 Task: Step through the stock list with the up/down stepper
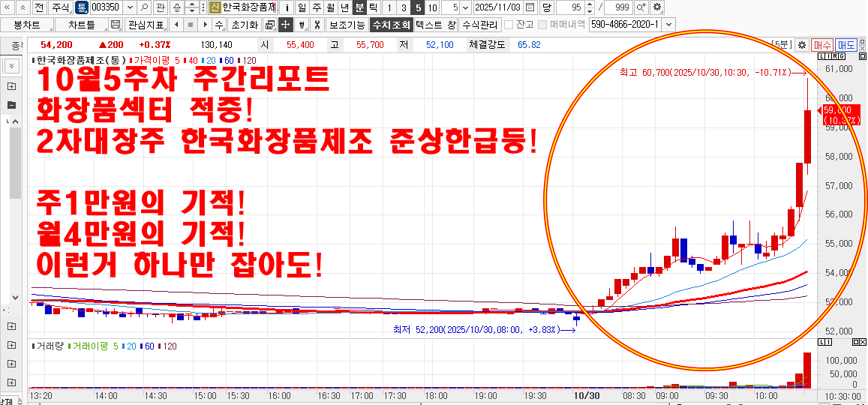[x=192, y=7]
